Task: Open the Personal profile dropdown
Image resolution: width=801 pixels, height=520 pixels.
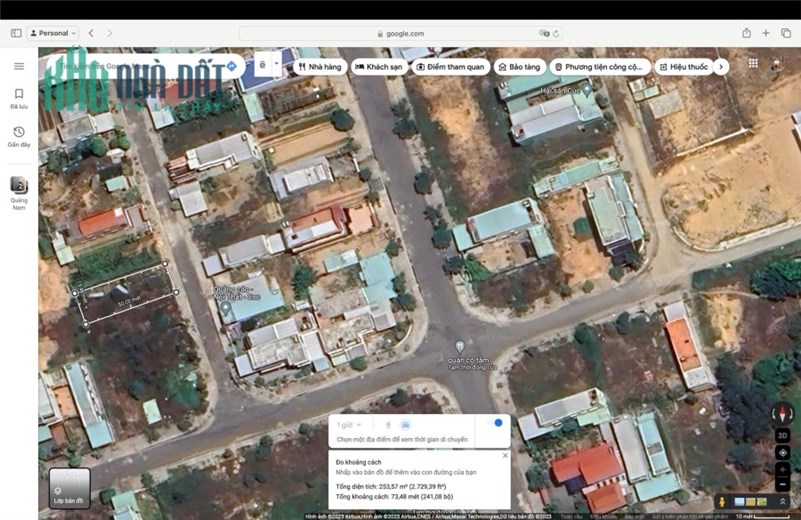Action: 53,33
